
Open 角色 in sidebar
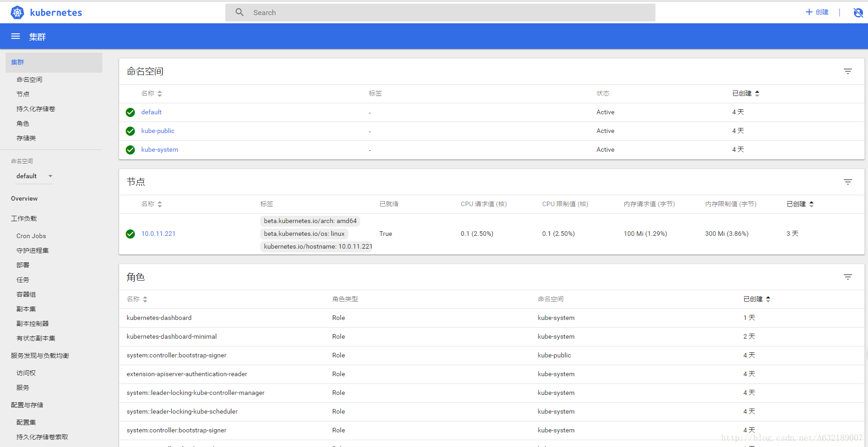[23, 123]
